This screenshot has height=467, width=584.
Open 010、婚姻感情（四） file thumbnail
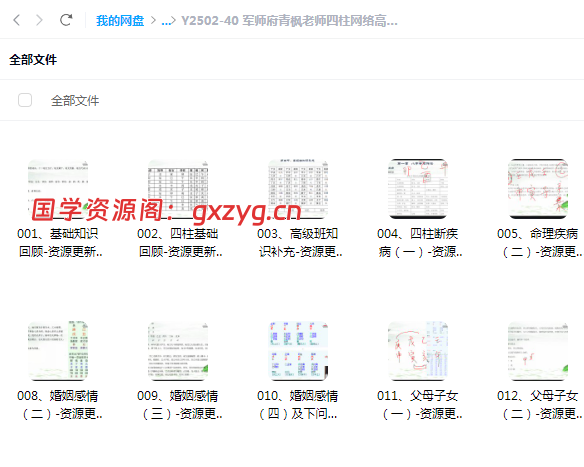click(298, 351)
